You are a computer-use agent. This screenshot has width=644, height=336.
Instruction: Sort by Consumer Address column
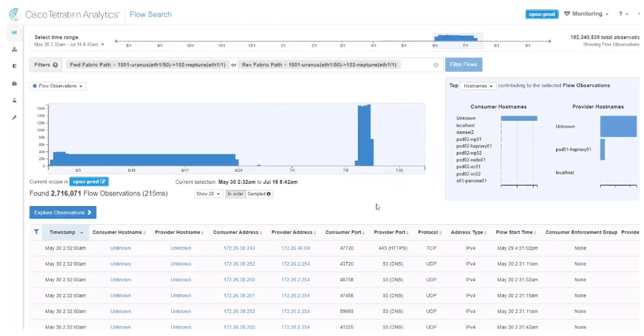[x=237, y=232]
